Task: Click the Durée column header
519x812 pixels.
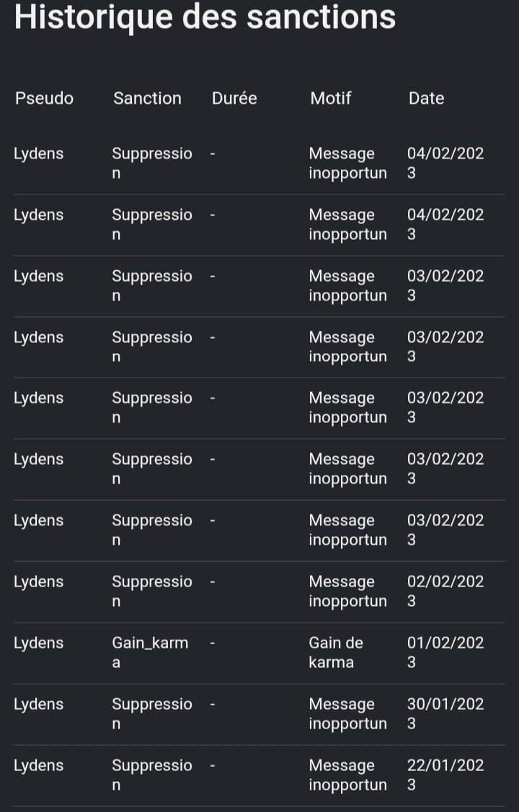Action: click(x=234, y=98)
